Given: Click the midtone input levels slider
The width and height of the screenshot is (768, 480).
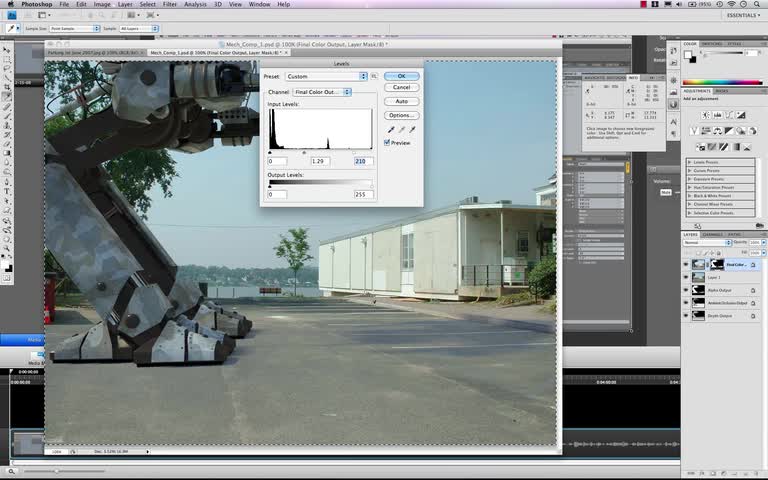Looking at the screenshot, I should click(304, 153).
